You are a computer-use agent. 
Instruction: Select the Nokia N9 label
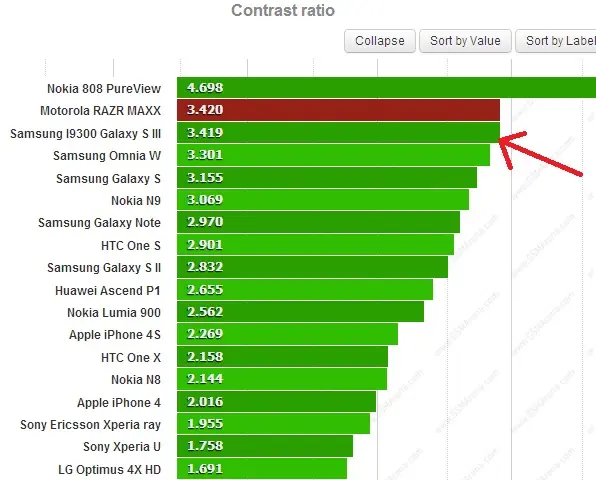point(136,200)
